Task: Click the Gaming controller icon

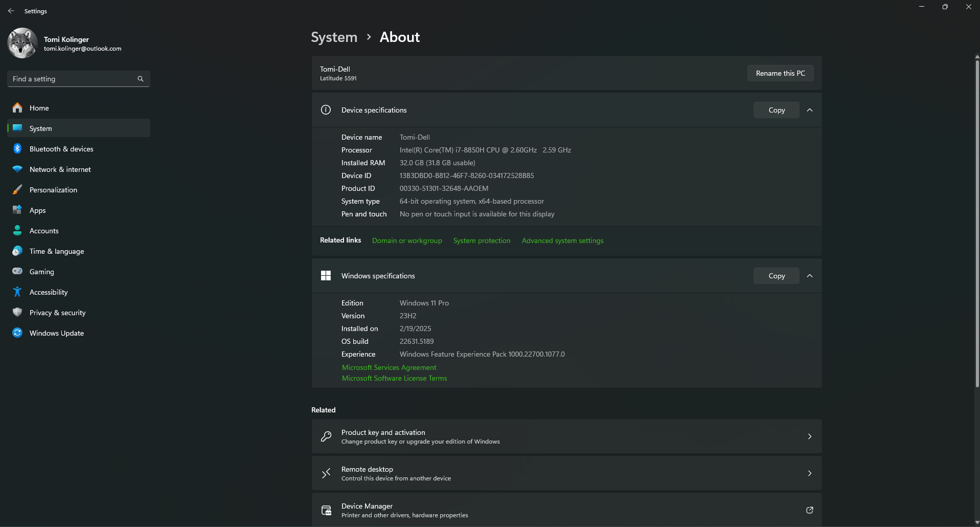Action: point(17,271)
